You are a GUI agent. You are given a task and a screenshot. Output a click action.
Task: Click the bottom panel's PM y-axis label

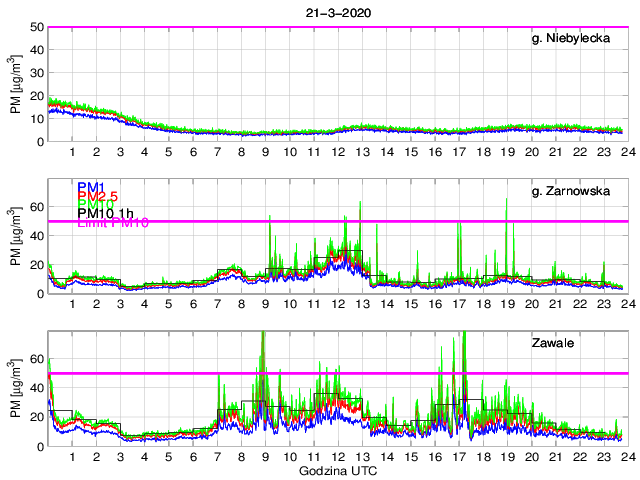click(x=17, y=387)
